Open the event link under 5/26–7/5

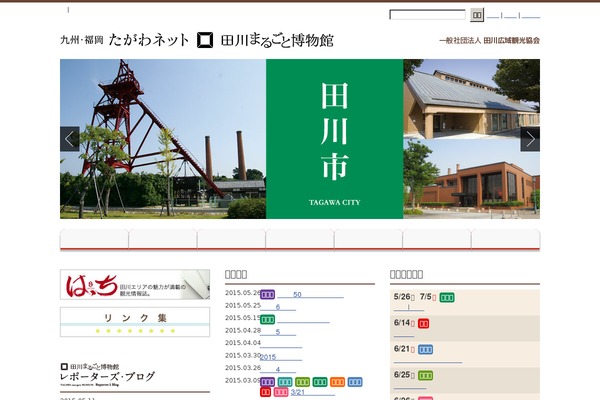(x=409, y=308)
